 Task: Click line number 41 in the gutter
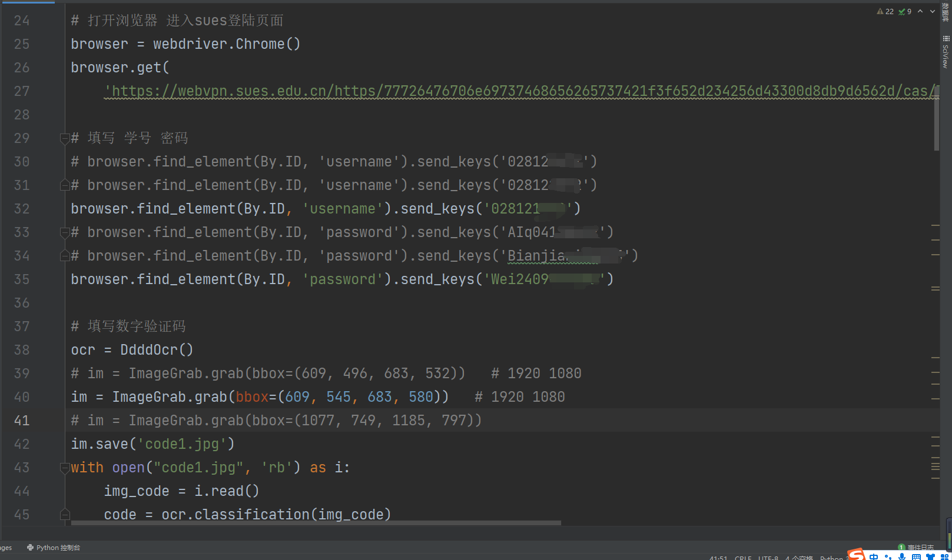[22, 421]
